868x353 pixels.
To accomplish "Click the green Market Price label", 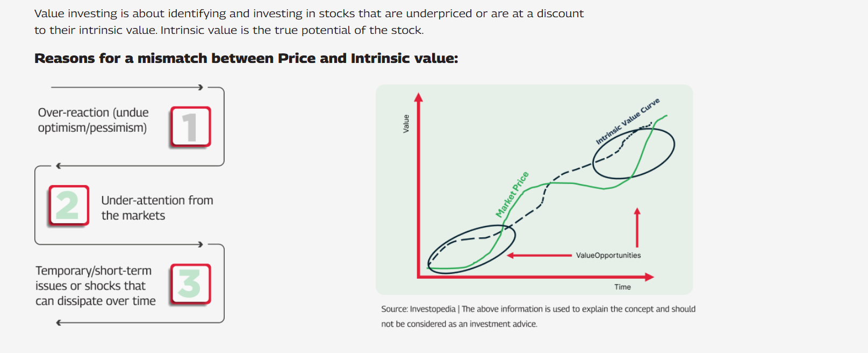I will (512, 194).
